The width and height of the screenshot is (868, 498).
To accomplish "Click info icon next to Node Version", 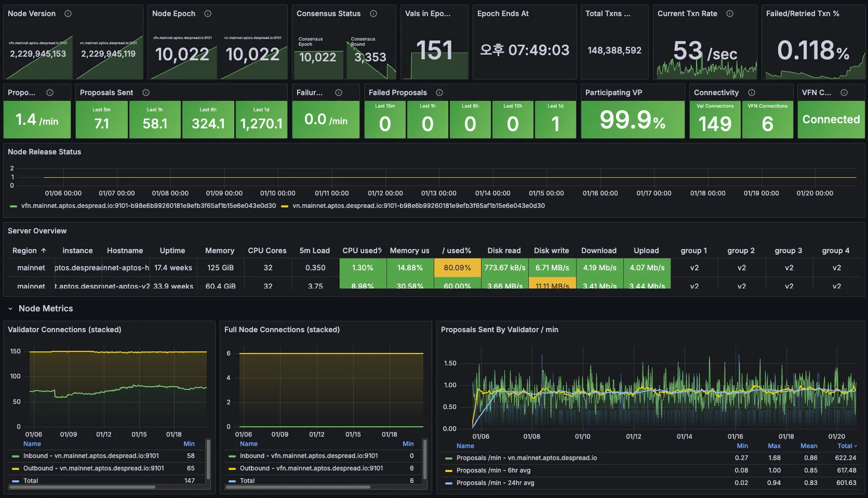I will click(x=68, y=14).
